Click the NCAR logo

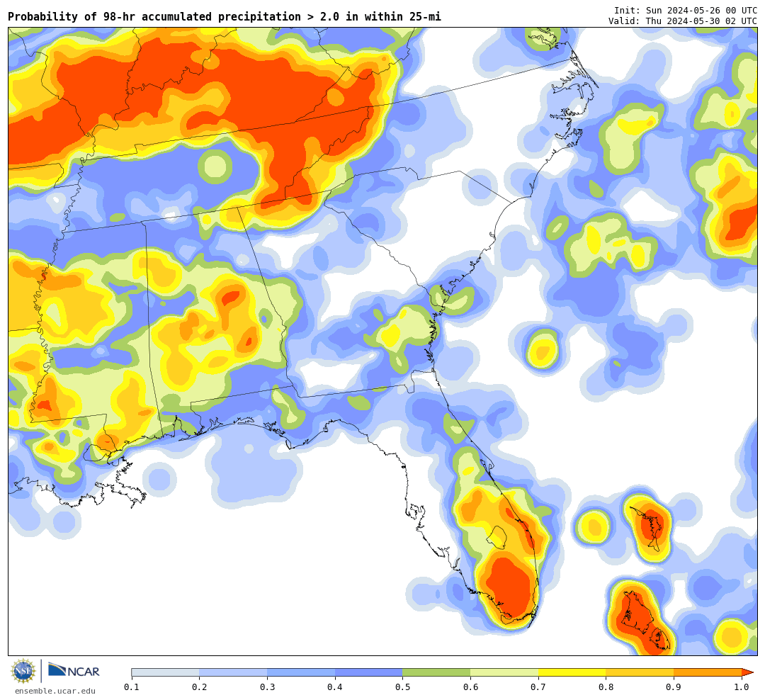tap(74, 670)
